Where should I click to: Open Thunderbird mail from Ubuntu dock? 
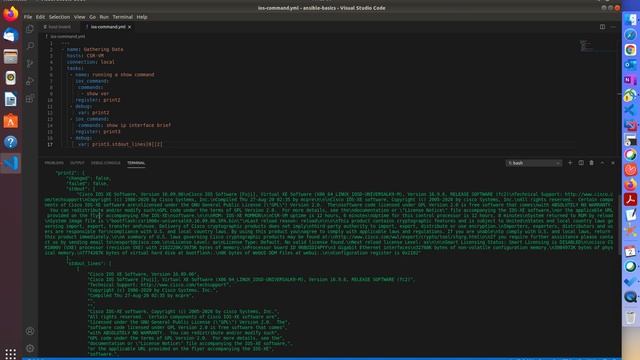(x=11, y=35)
